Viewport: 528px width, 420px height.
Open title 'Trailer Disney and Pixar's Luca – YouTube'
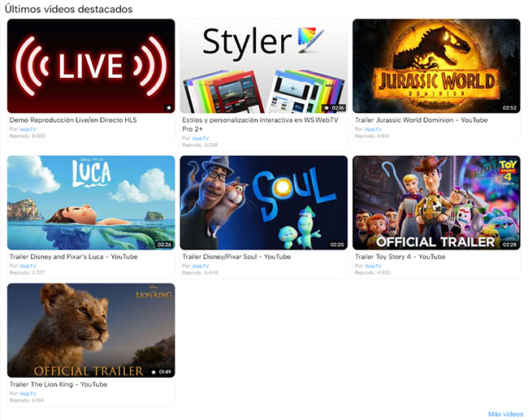[73, 257]
